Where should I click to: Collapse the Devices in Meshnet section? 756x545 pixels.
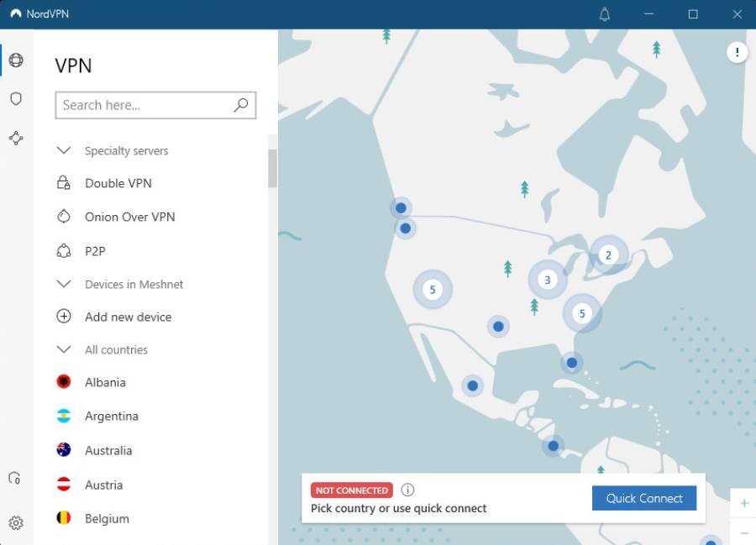coord(64,284)
